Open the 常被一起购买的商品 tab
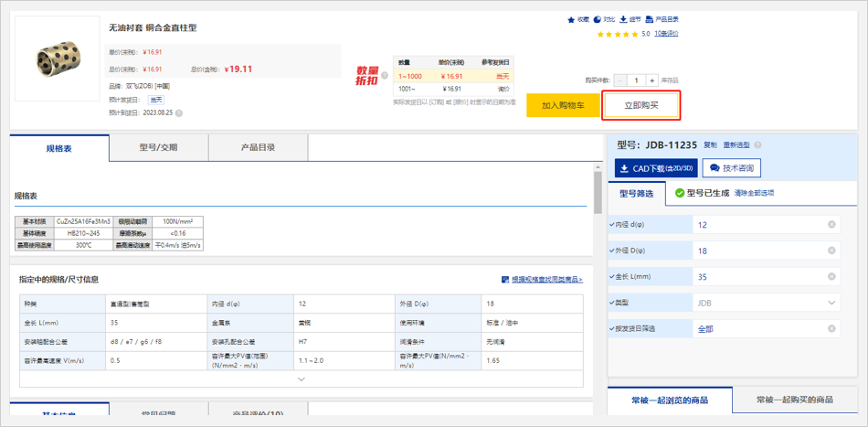The image size is (868, 427). point(794,400)
